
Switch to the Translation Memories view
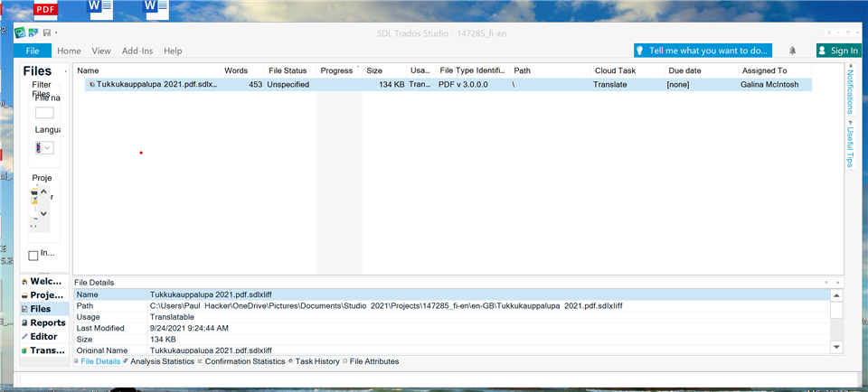[45, 350]
